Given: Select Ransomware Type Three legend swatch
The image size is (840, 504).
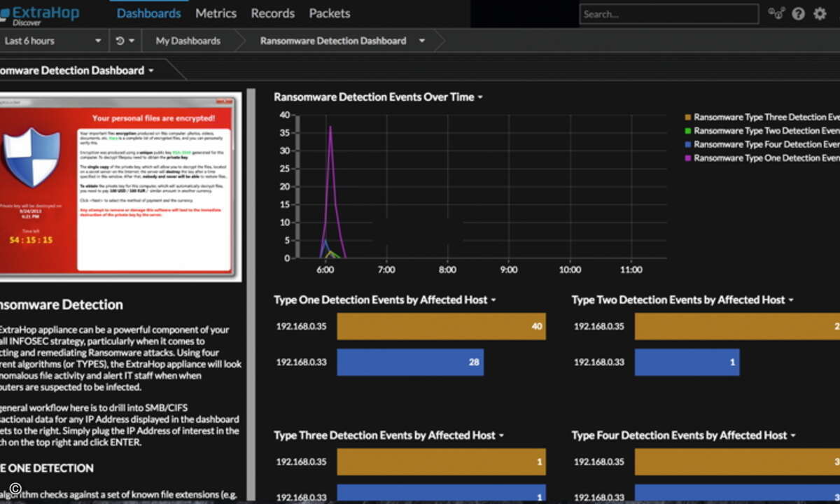Looking at the screenshot, I should click(x=687, y=118).
